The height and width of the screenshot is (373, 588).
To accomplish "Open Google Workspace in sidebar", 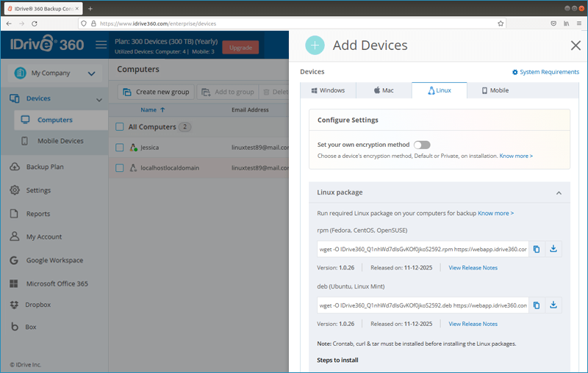I will click(x=54, y=260).
